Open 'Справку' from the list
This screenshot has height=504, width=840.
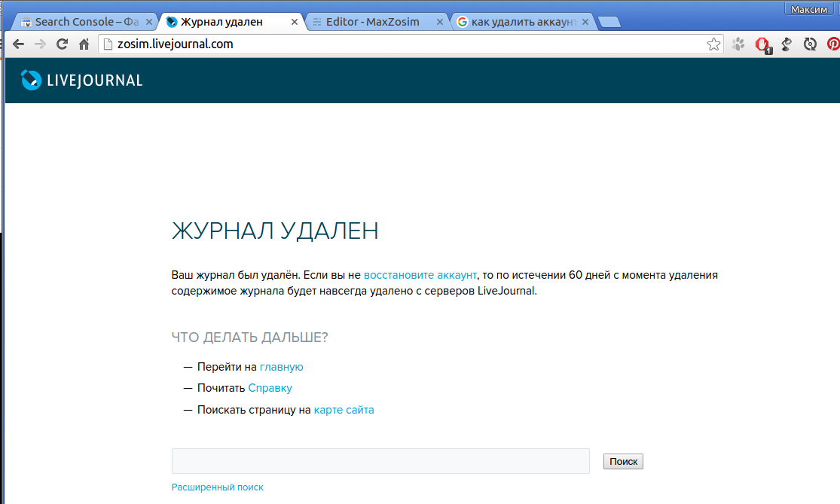(270, 387)
